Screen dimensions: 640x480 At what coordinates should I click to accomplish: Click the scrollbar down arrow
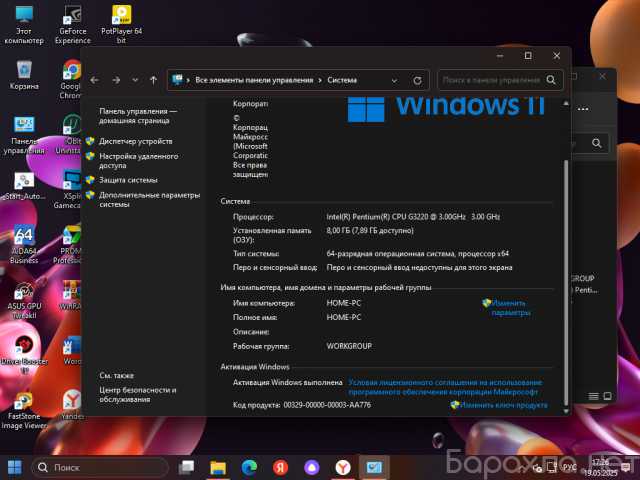click(566, 411)
